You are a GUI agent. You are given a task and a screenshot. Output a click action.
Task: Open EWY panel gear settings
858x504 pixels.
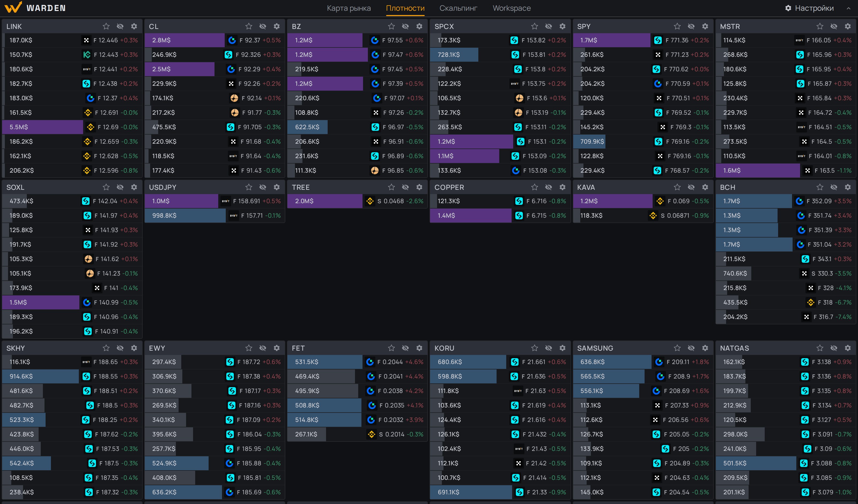[277, 348]
